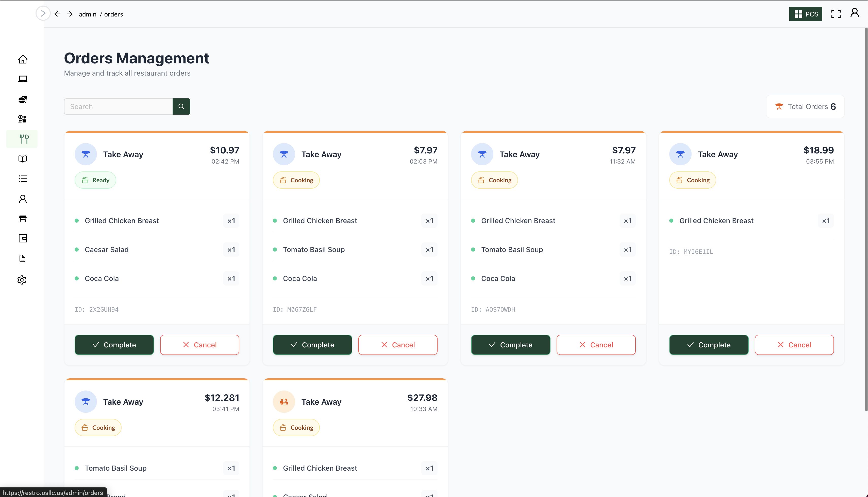Go back using the left arrow
868x497 pixels.
point(57,14)
